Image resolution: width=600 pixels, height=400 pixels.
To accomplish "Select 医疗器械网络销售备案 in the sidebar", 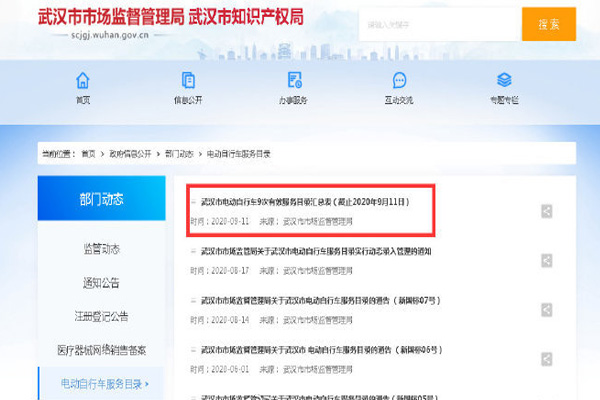I will (101, 350).
